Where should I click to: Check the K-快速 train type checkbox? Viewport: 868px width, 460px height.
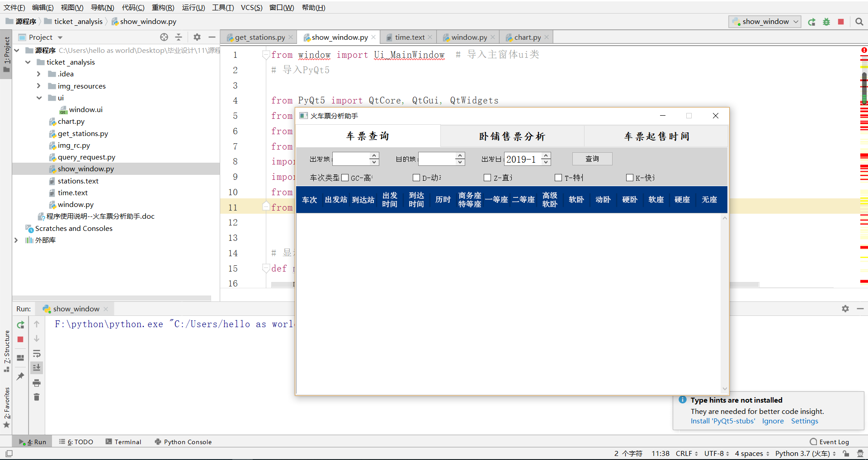tap(630, 178)
